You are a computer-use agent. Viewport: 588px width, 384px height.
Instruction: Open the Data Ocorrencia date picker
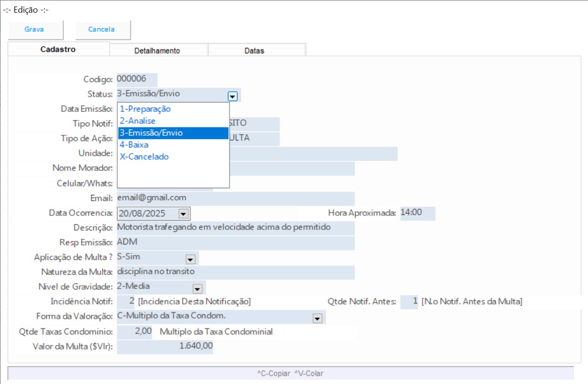183,214
